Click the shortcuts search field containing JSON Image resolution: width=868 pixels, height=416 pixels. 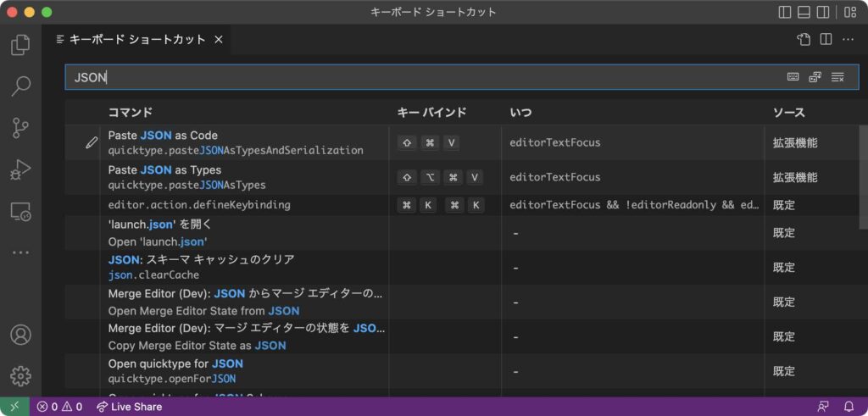pyautogui.click(x=424, y=77)
